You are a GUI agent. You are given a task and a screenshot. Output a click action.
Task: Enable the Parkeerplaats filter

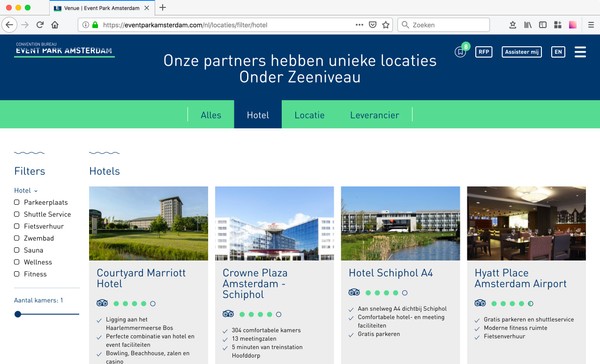[17, 202]
